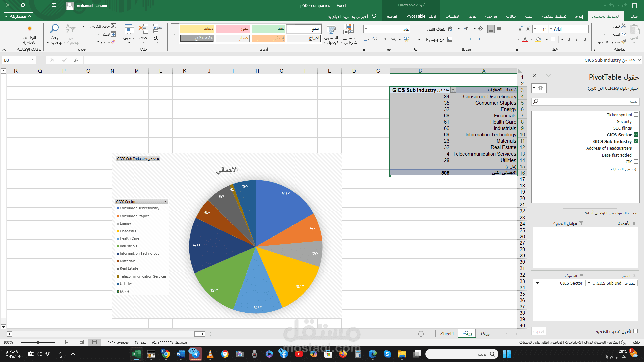
Task: Click the Italic formatting icon
Action: coord(577,39)
